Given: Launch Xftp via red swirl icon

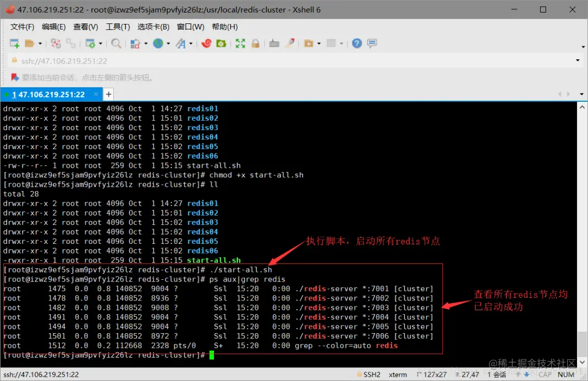Looking at the screenshot, I should (206, 44).
